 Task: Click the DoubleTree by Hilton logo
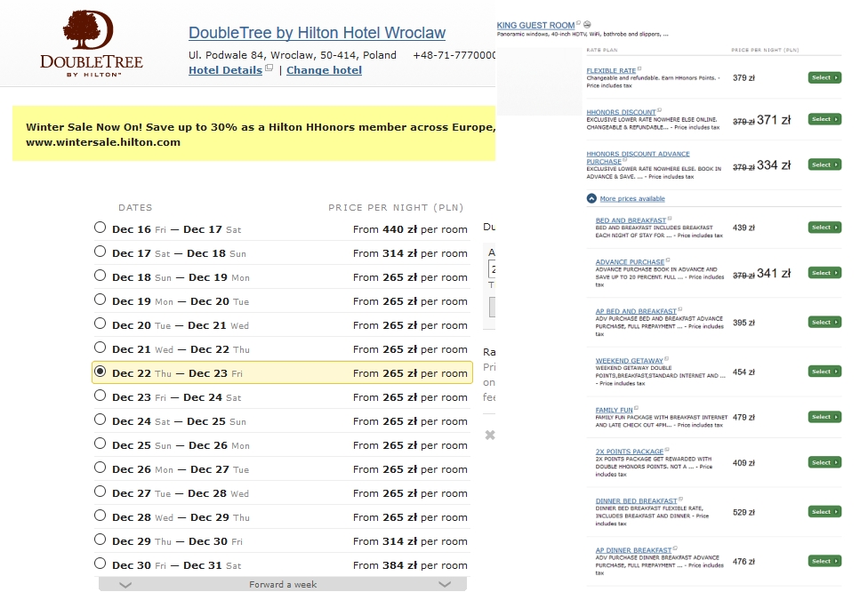coord(92,44)
